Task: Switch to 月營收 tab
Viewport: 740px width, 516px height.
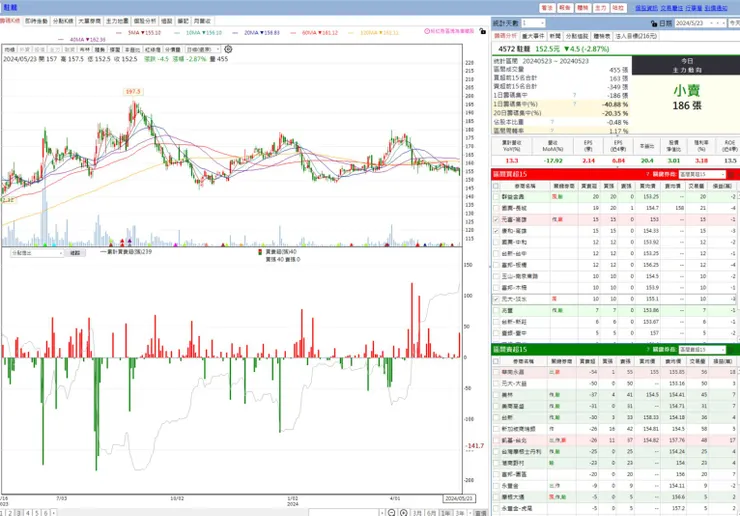Action: [202, 21]
